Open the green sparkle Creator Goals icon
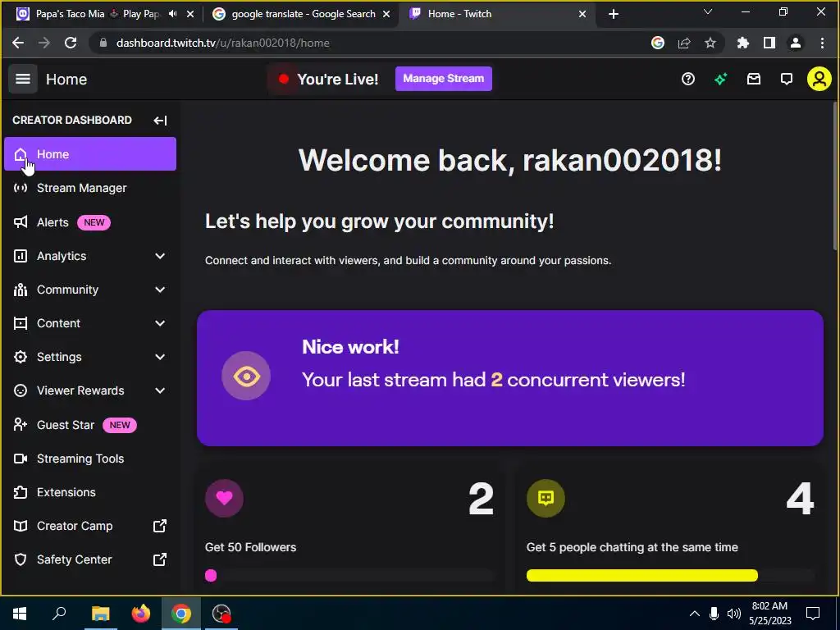Screen dimensions: 840x630 [x=720, y=80]
